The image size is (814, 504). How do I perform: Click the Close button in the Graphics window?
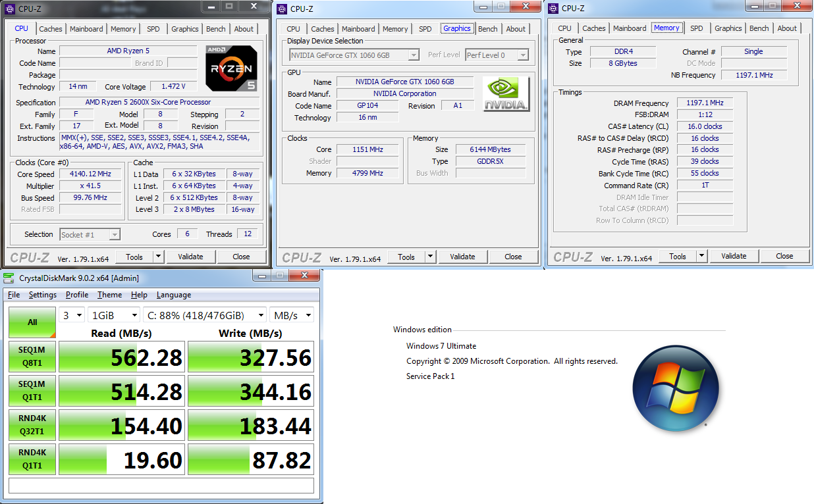513,257
